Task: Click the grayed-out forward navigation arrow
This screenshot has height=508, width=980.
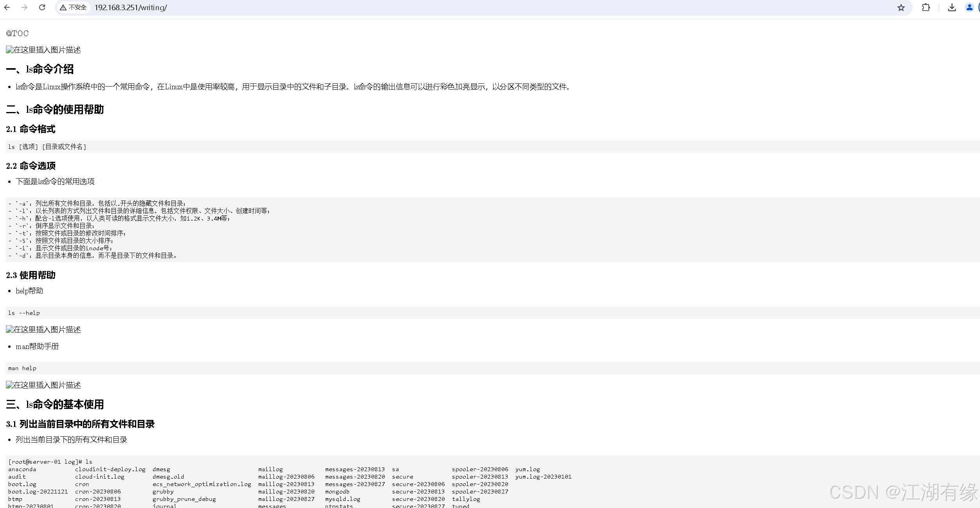Action: point(25,7)
